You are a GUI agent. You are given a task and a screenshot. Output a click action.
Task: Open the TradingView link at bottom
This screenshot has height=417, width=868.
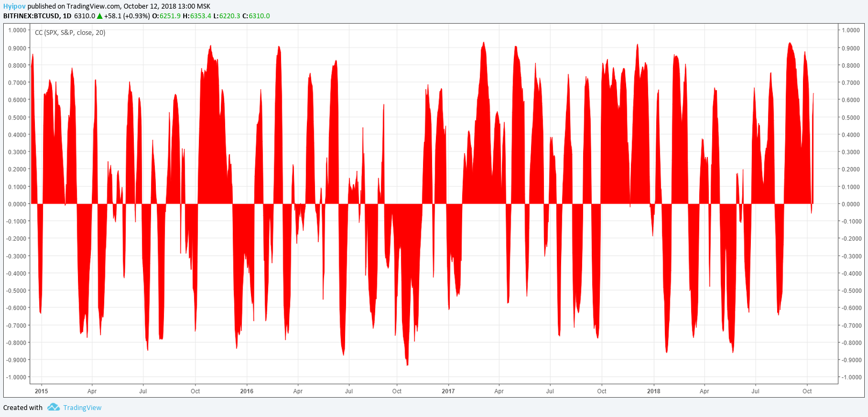[x=82, y=408]
